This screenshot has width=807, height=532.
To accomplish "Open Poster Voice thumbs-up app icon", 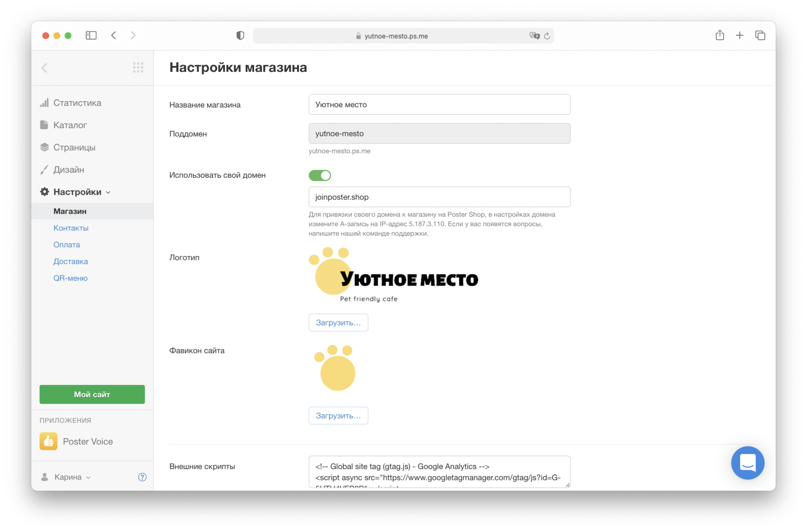I will (x=48, y=441).
